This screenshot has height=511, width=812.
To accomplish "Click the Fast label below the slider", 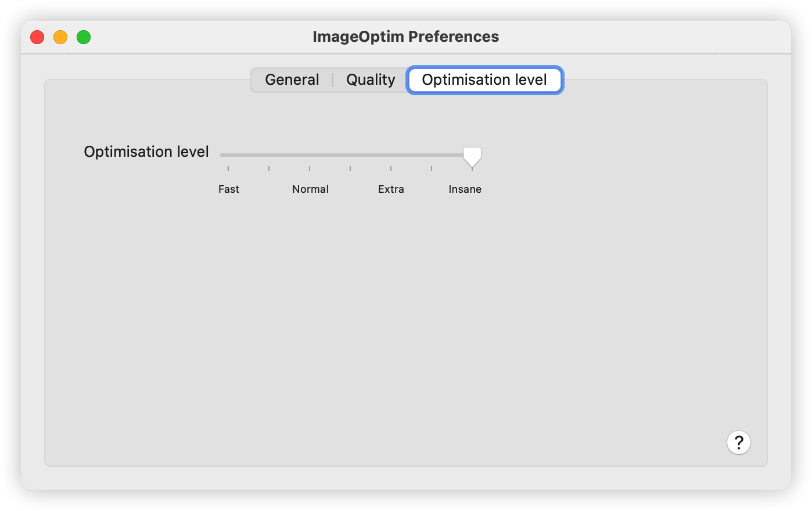I will click(x=229, y=189).
